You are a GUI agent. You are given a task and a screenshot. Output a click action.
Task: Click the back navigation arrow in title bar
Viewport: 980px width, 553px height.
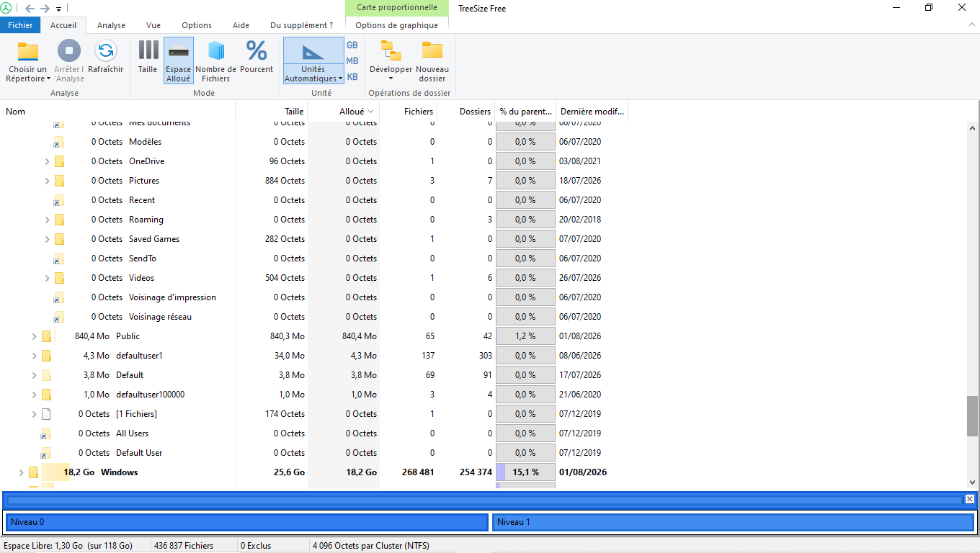tap(30, 8)
